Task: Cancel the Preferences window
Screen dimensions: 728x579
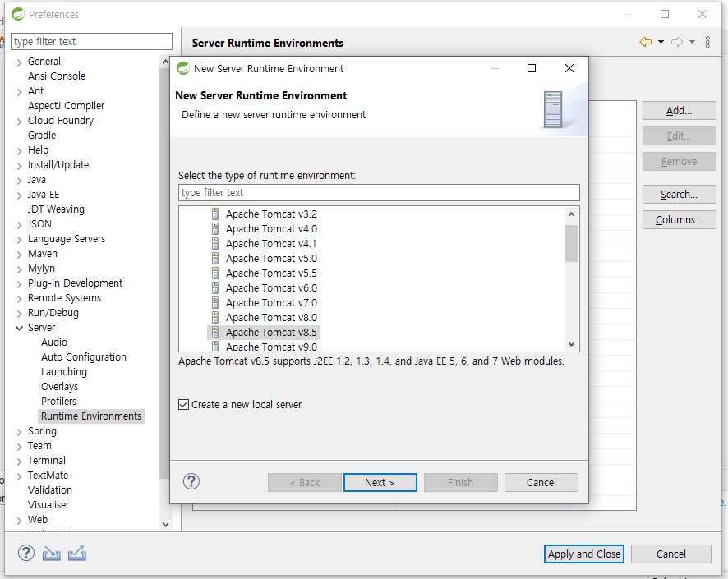Action: [670, 554]
